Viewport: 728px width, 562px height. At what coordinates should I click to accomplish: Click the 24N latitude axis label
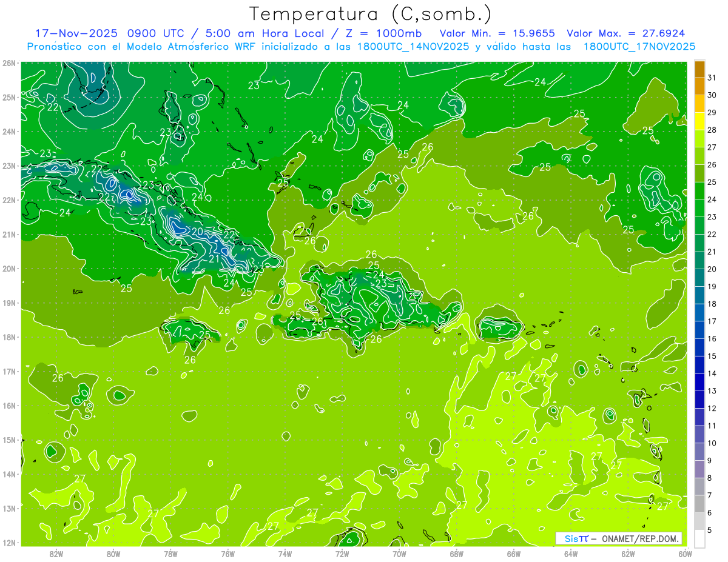(10, 132)
